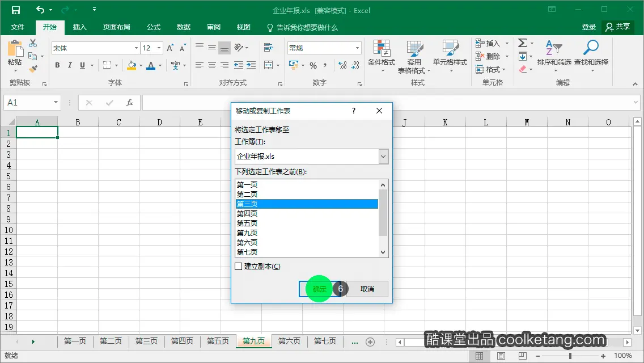Screen dimensions: 644x363
Task: Open the workbook dropdown in dialog
Action: (383, 156)
